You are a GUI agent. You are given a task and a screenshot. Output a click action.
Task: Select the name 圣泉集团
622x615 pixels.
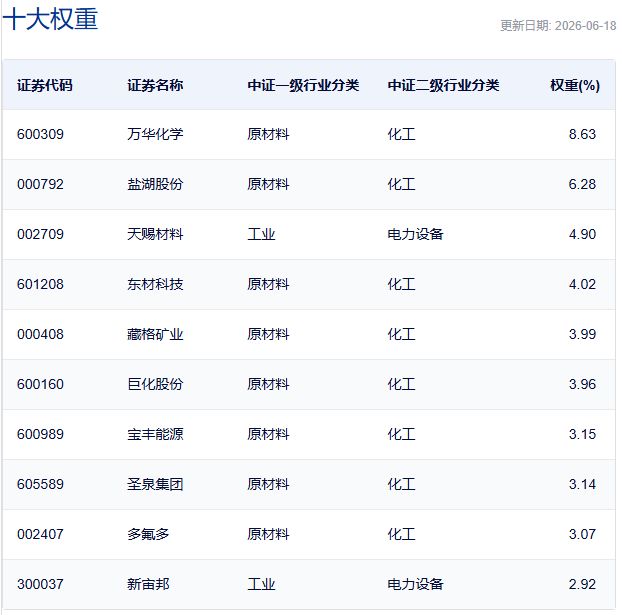pyautogui.click(x=155, y=484)
